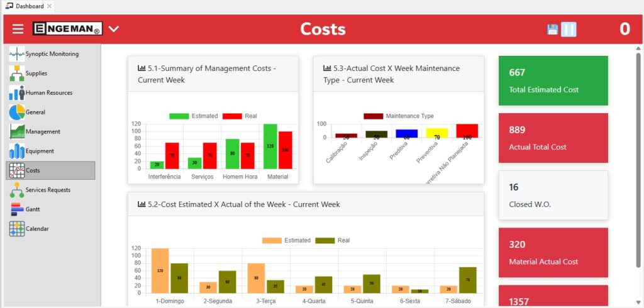The height and width of the screenshot is (308, 644).
Task: Click the Total Estimated Cost card
Action: pyautogui.click(x=553, y=81)
